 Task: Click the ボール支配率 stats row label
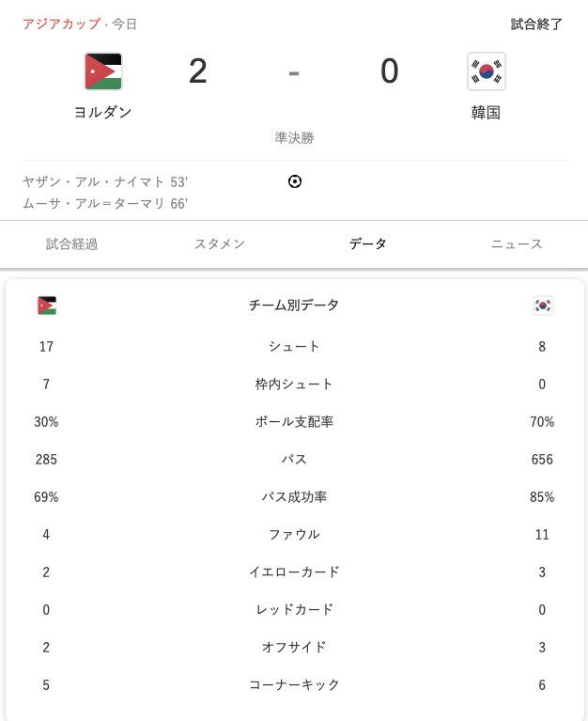pos(294,422)
